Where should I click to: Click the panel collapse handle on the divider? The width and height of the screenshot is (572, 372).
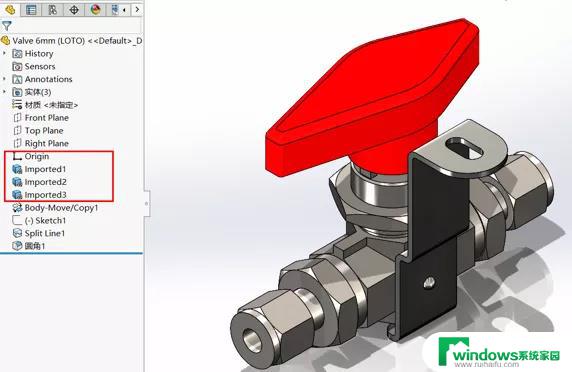(x=146, y=203)
